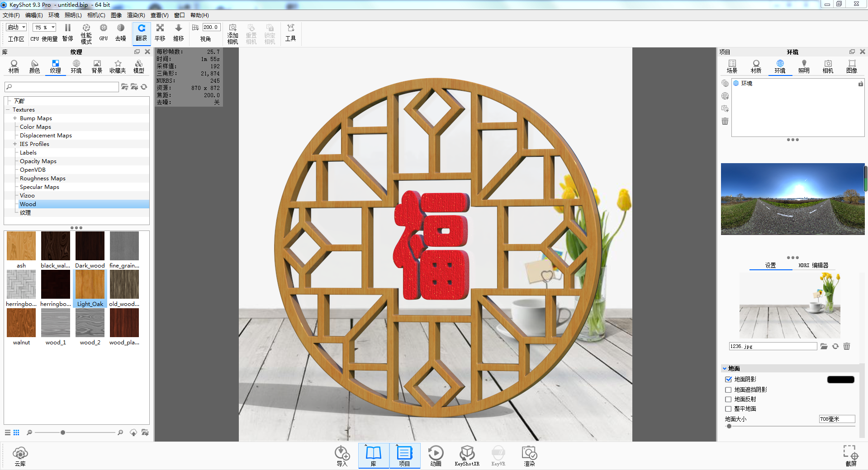Open project Image tab
Screen dimensions: 868x470
point(852,66)
